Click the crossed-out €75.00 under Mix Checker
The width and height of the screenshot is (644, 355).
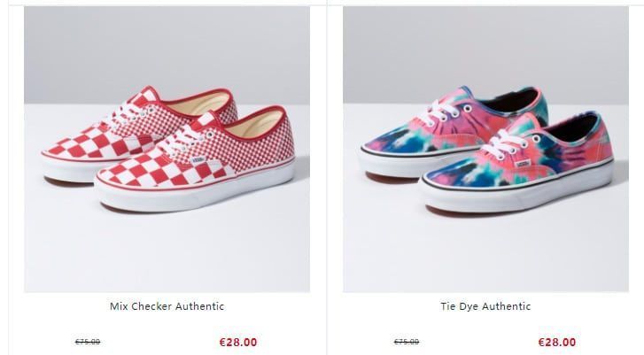87,342
